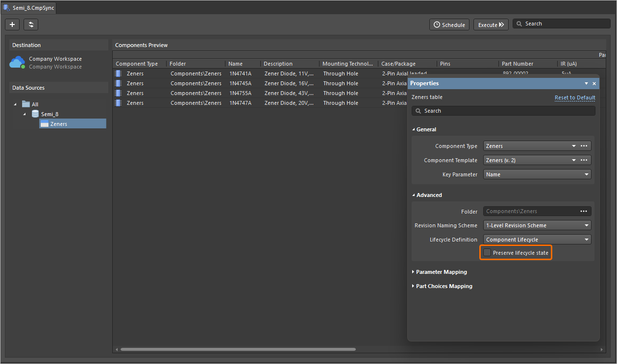Click the Company Workspace cloud icon

point(17,63)
